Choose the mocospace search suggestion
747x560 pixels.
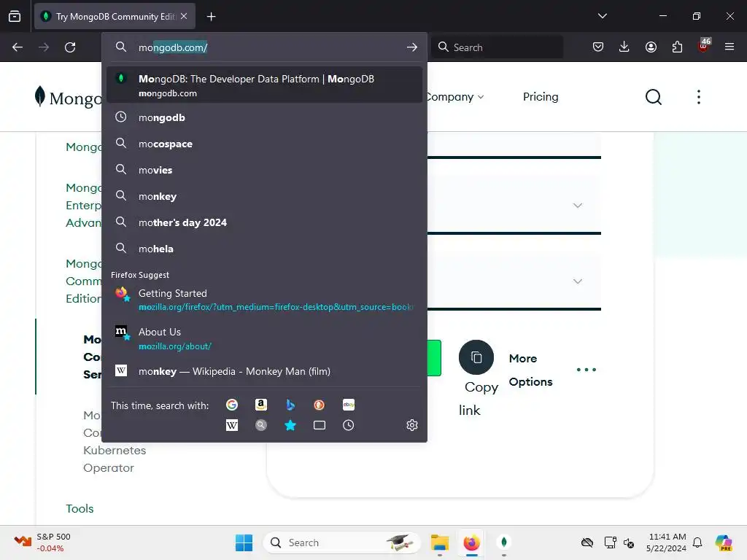pyautogui.click(x=264, y=144)
